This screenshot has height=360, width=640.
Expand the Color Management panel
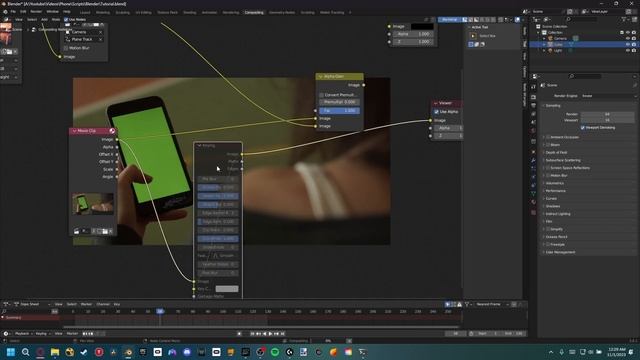point(560,252)
